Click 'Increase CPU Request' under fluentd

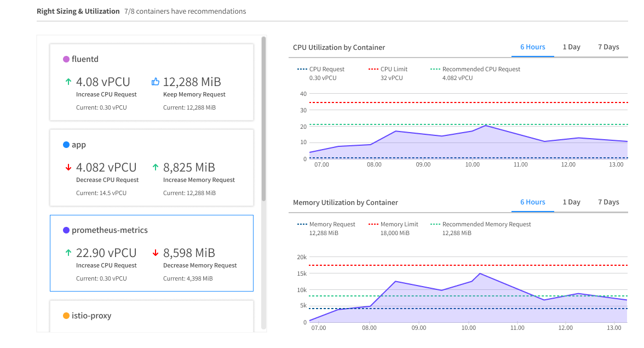[106, 94]
